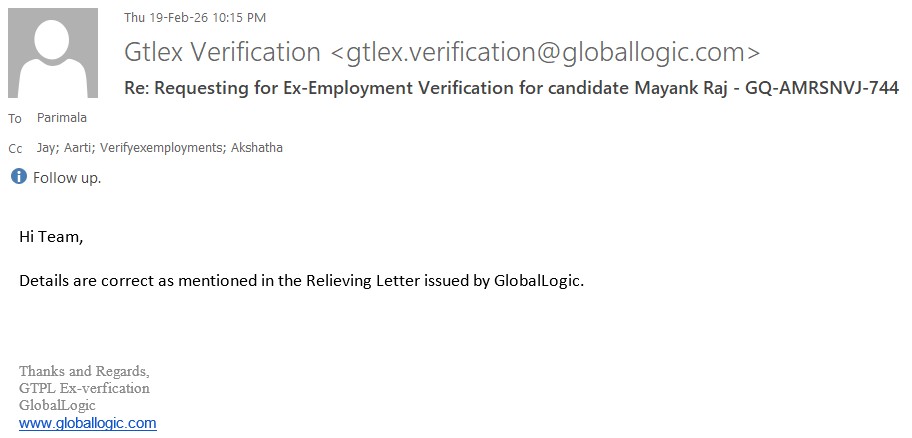Image resolution: width=912 pixels, height=438 pixels.
Task: Open the www.globallogic.com link
Action: click(x=88, y=423)
